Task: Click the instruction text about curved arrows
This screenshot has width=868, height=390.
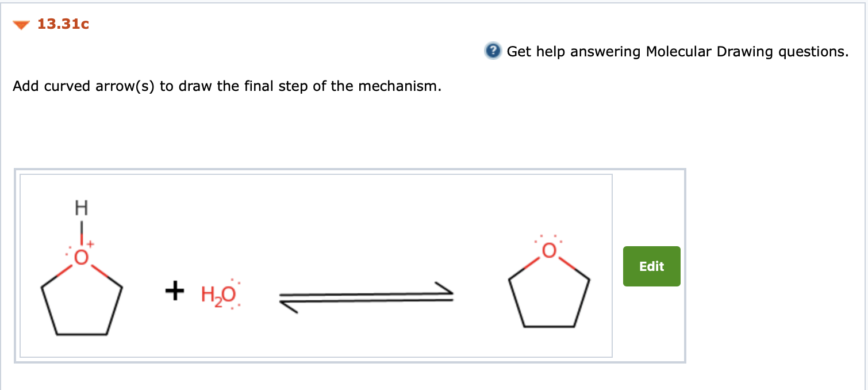Action: click(x=227, y=86)
